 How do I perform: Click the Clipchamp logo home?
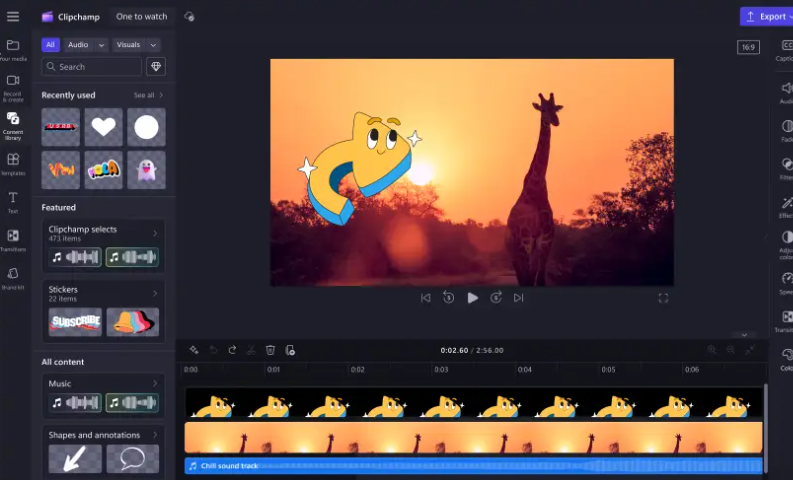71,17
